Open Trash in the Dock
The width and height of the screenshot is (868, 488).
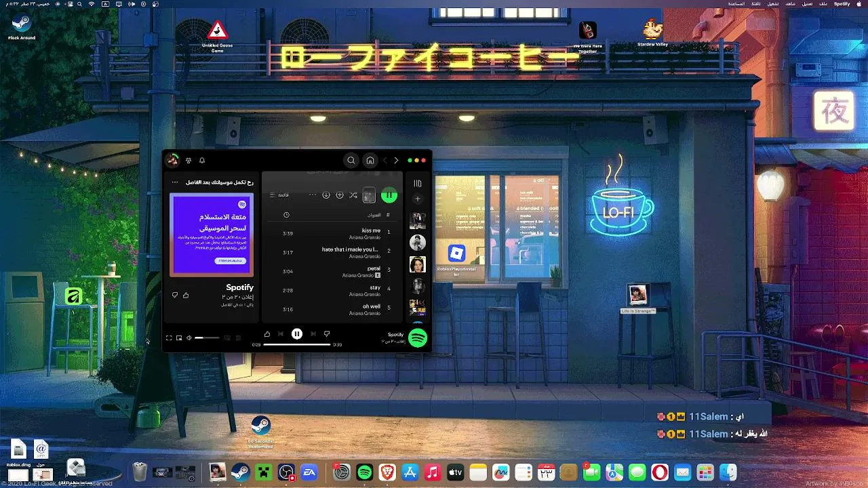pyautogui.click(x=140, y=472)
